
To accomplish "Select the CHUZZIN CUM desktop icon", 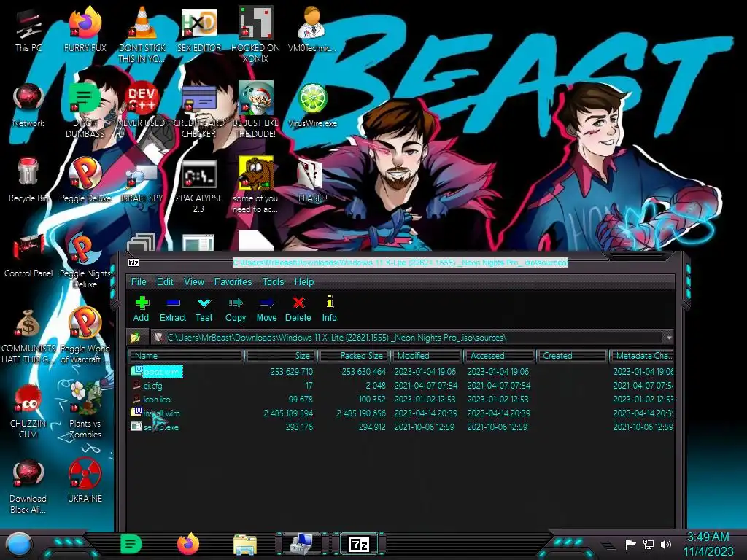I will [x=28, y=411].
